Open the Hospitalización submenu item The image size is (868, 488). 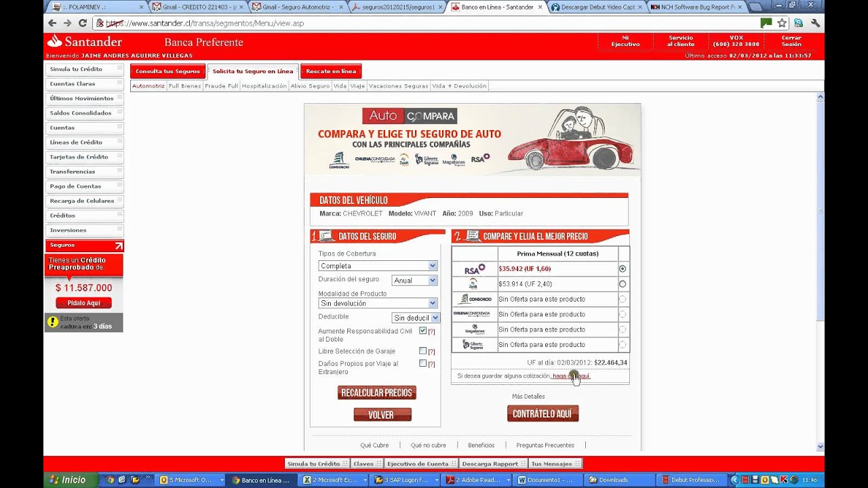click(264, 86)
